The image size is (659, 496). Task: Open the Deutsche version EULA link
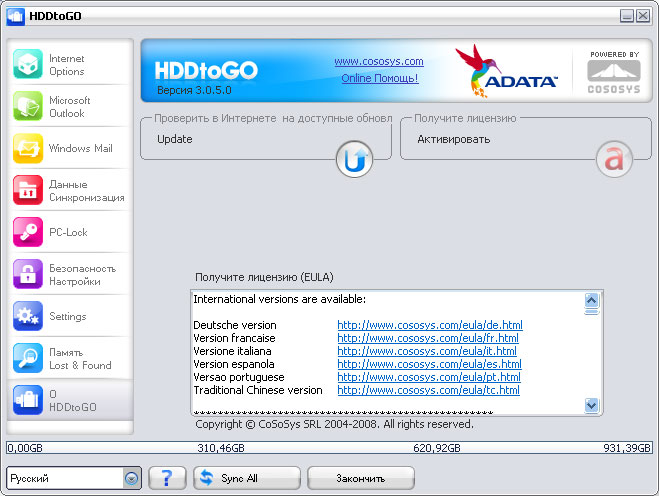coord(429,325)
